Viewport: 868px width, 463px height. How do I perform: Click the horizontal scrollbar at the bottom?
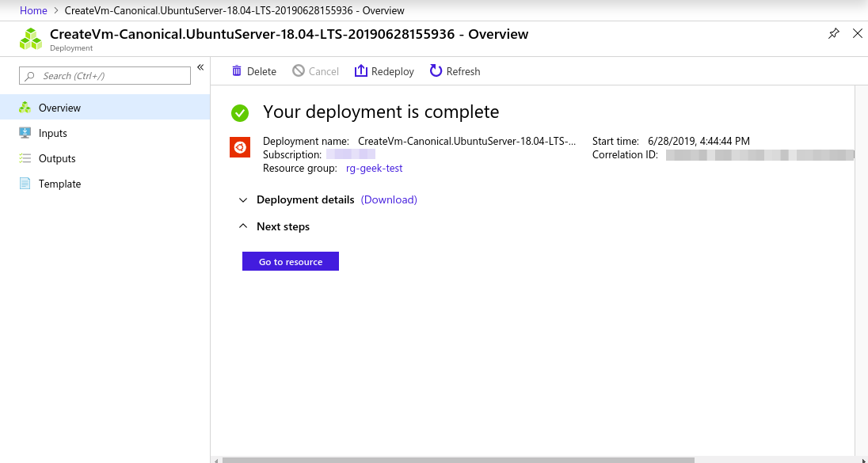458,460
